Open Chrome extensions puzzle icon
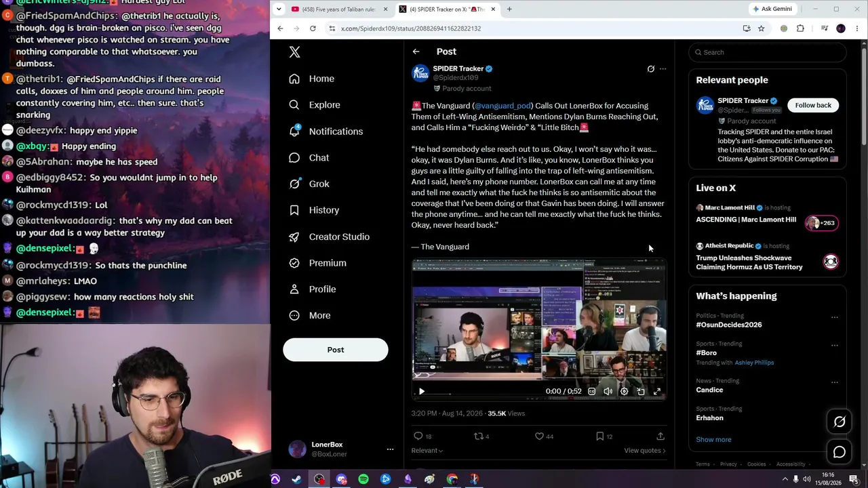 [800, 28]
